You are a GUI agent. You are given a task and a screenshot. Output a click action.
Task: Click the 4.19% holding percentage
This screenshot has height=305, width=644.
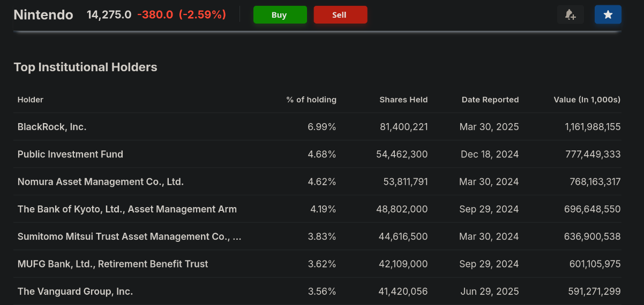click(323, 209)
